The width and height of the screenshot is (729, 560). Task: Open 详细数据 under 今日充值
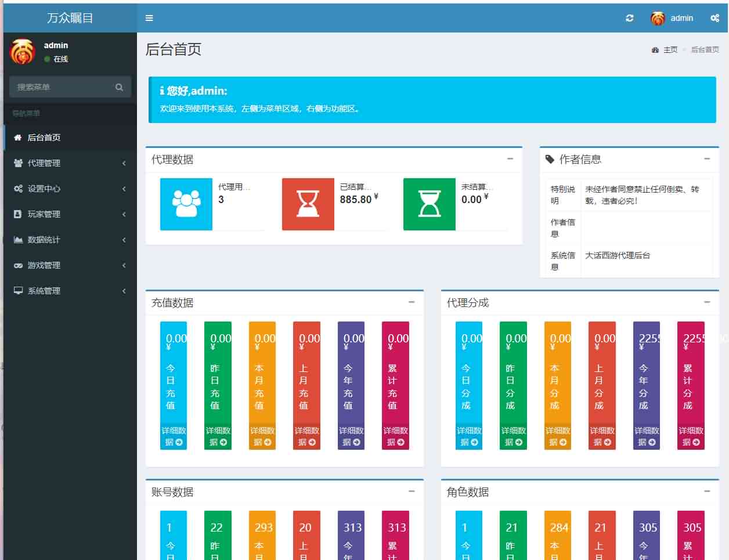[172, 435]
